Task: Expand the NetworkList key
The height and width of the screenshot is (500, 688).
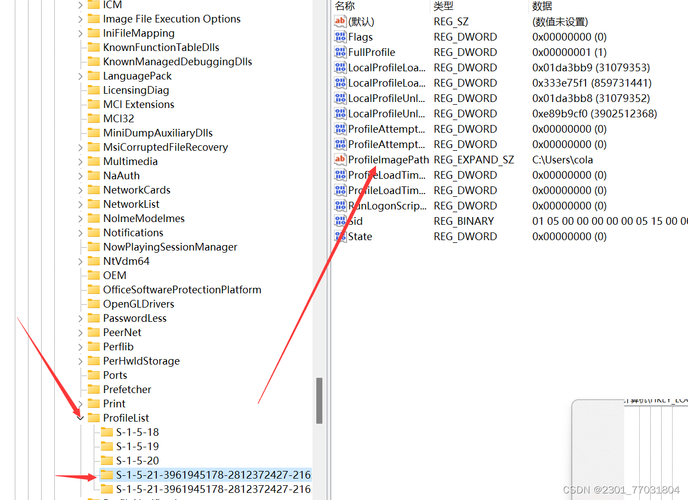Action: point(80,204)
